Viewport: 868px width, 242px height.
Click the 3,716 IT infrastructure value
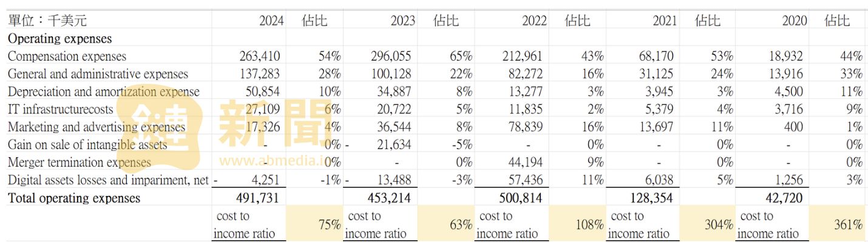tap(788, 109)
